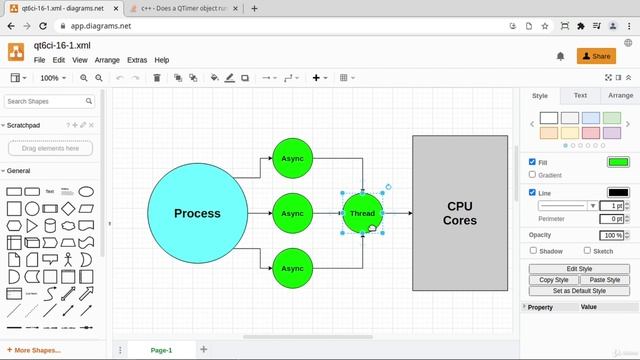Toggle the Fill checkbox
The width and height of the screenshot is (640, 360).
pos(532,162)
